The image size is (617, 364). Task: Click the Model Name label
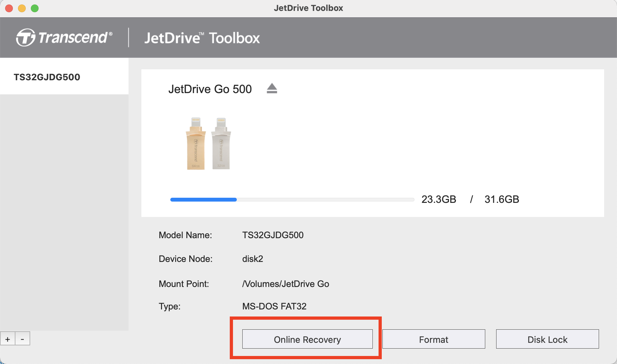(x=185, y=235)
